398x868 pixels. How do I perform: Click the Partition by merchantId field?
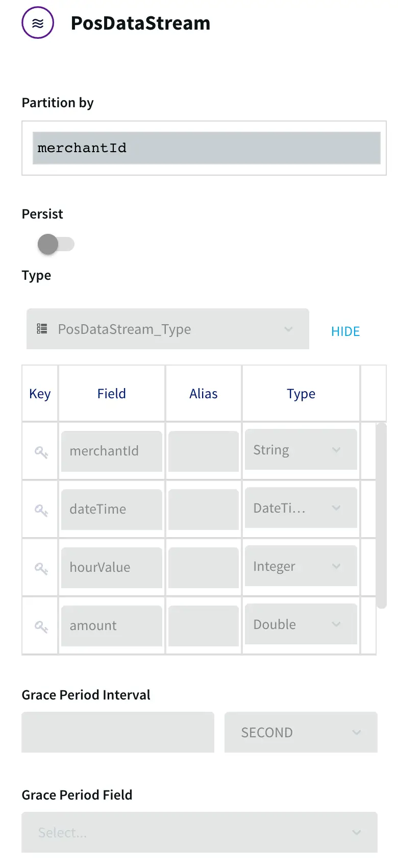(206, 148)
